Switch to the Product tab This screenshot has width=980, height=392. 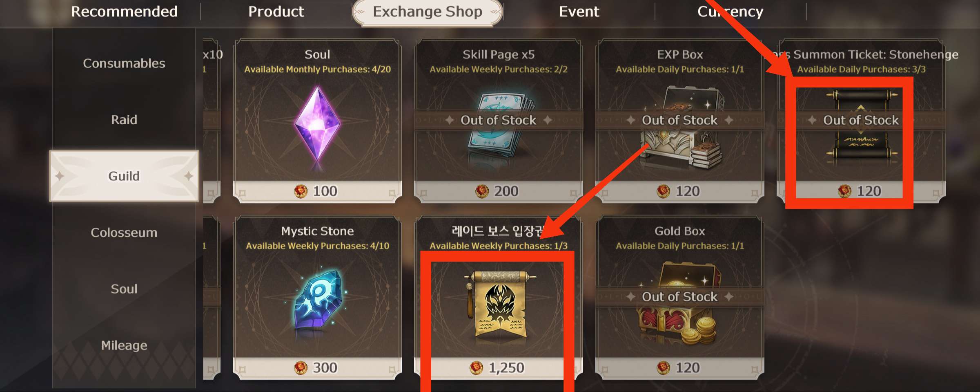click(x=276, y=11)
